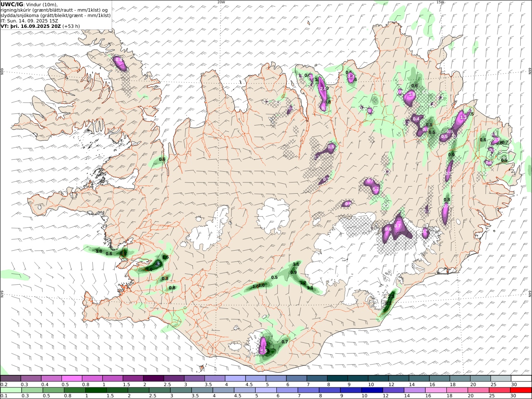Select the navy blue swatch starting at 10 in bottom legend row
The width and height of the screenshot is (532, 399).
372,390
